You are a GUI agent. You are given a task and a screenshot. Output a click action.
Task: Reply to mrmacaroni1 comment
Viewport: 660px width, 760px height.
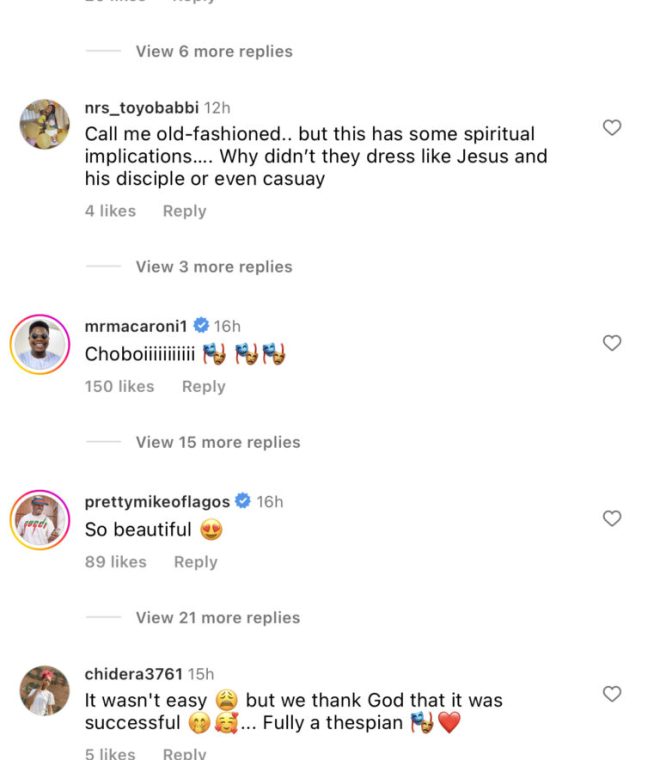[203, 386]
